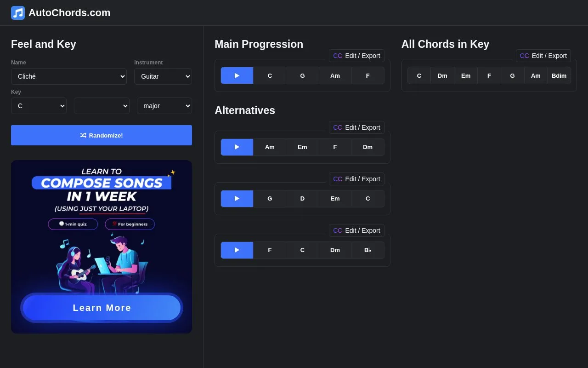
Task: Click the AutoChords music note logo icon
Action: coord(18,13)
